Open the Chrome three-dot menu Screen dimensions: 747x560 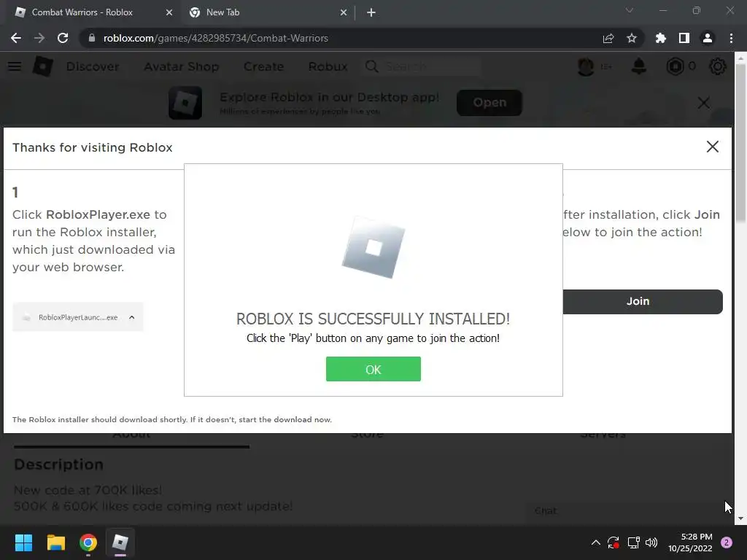tap(731, 38)
